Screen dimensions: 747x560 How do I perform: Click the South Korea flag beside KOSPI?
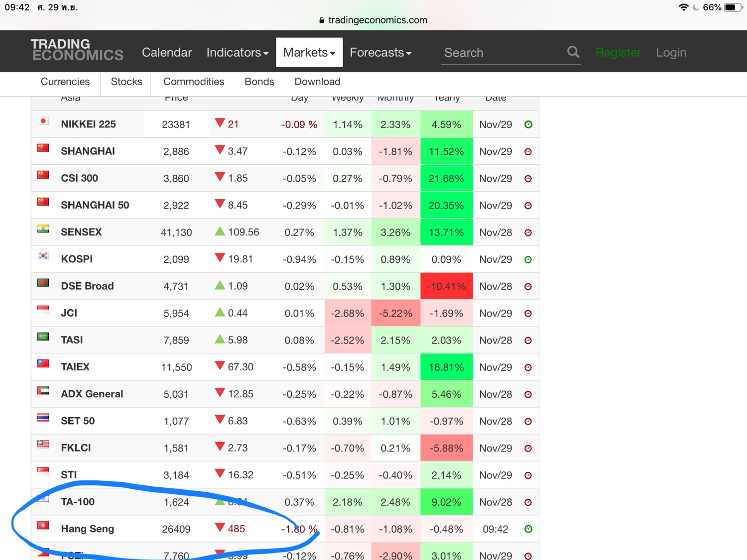tap(43, 255)
